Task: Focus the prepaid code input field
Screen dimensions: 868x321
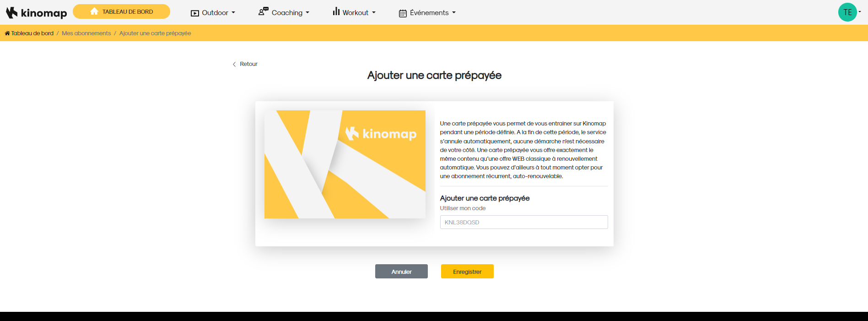Action: 524,222
